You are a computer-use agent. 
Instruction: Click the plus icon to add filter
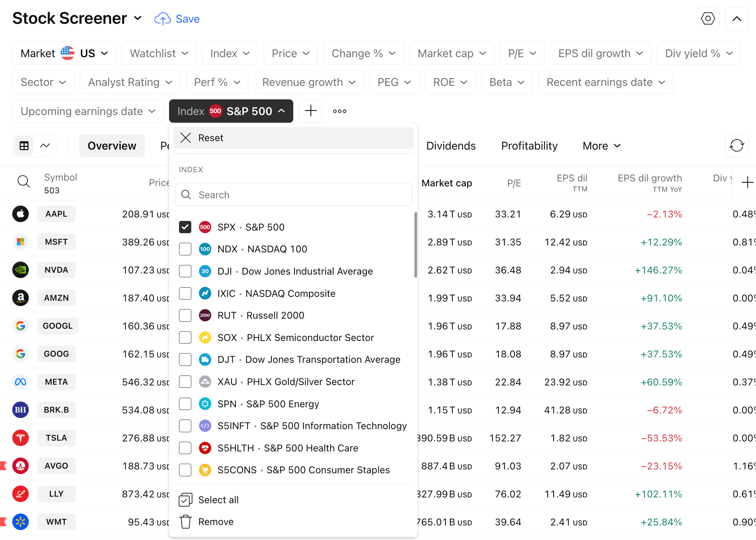tap(310, 111)
